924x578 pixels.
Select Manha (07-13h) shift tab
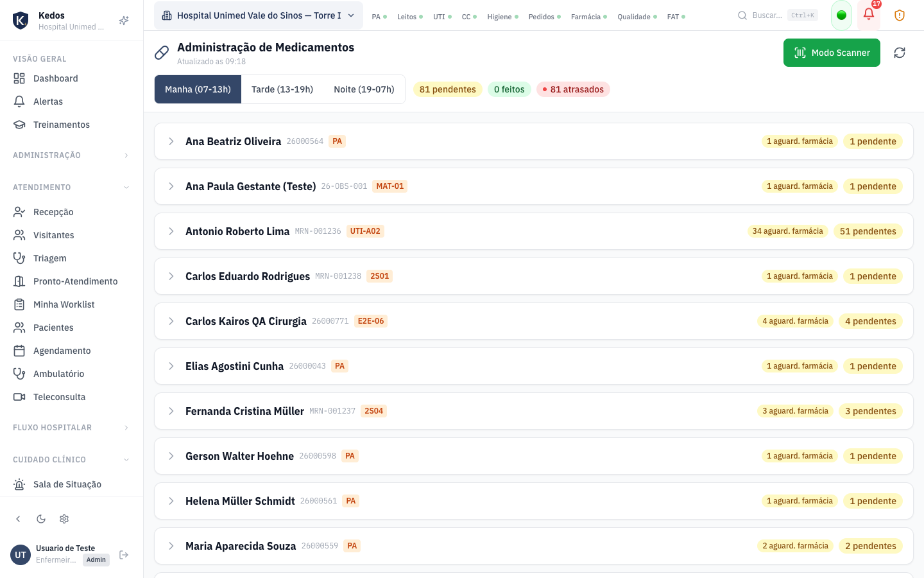tap(198, 89)
